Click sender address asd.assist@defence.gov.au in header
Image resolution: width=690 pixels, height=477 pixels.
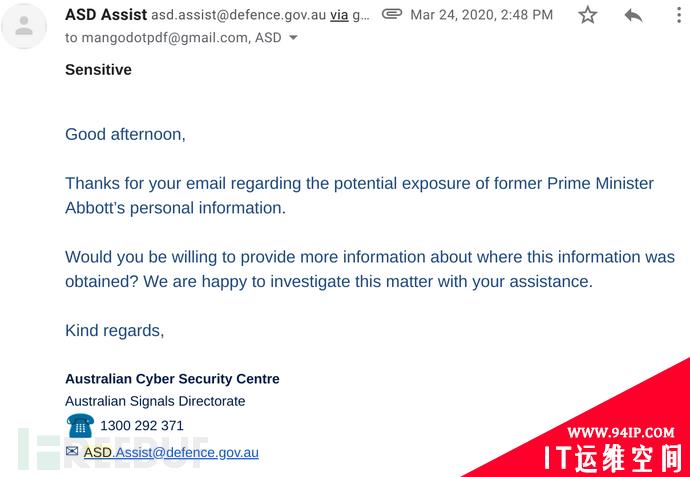coord(239,15)
